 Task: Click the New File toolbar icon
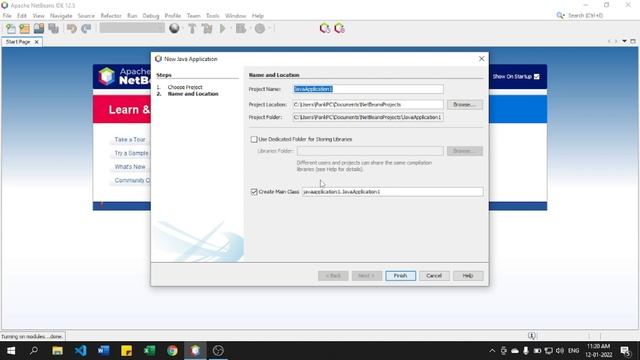11,29
